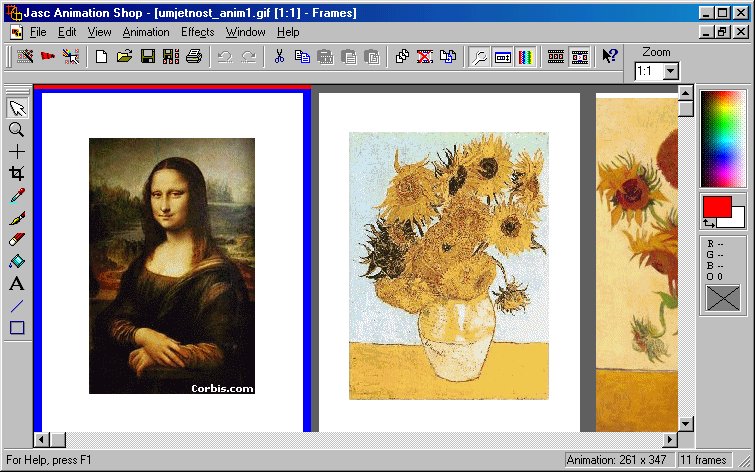
Task: Open an existing file with folder icon
Action: [124, 57]
